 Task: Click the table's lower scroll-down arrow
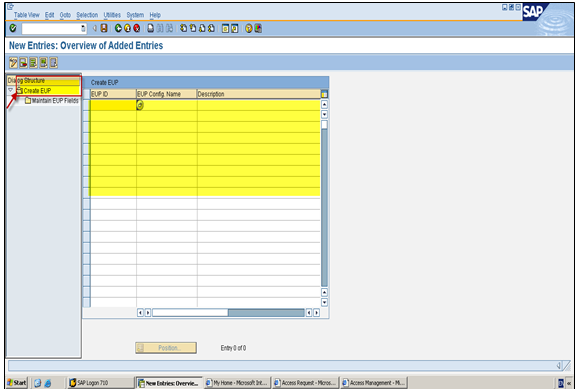point(325,303)
